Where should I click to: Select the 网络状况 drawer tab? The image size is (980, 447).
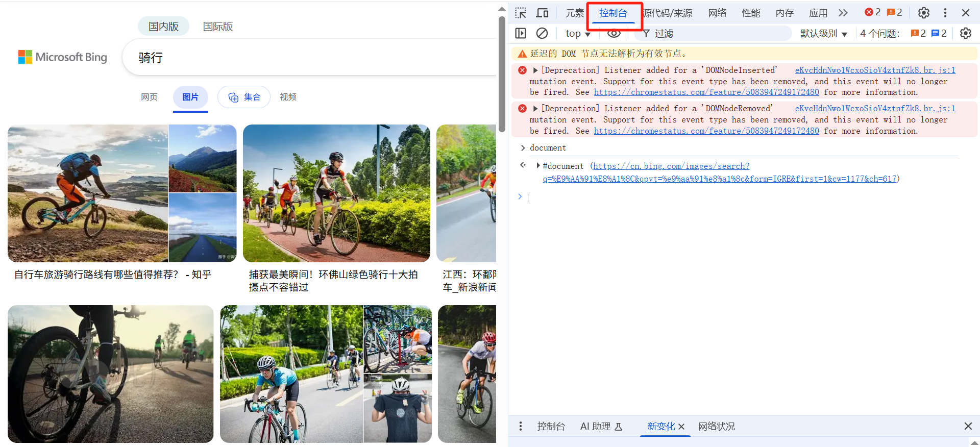[x=717, y=427]
